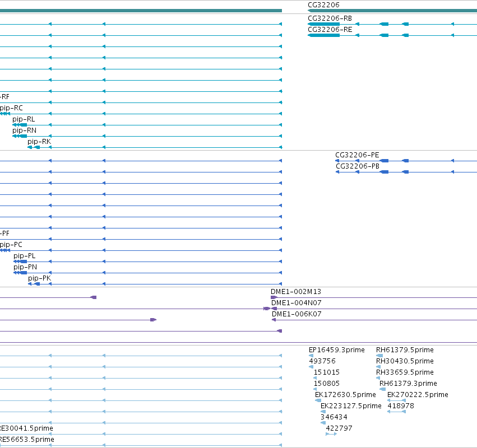Click the thick exon block under CG32206-RB label
This screenshot has height=448, width=477.
click(323, 24)
